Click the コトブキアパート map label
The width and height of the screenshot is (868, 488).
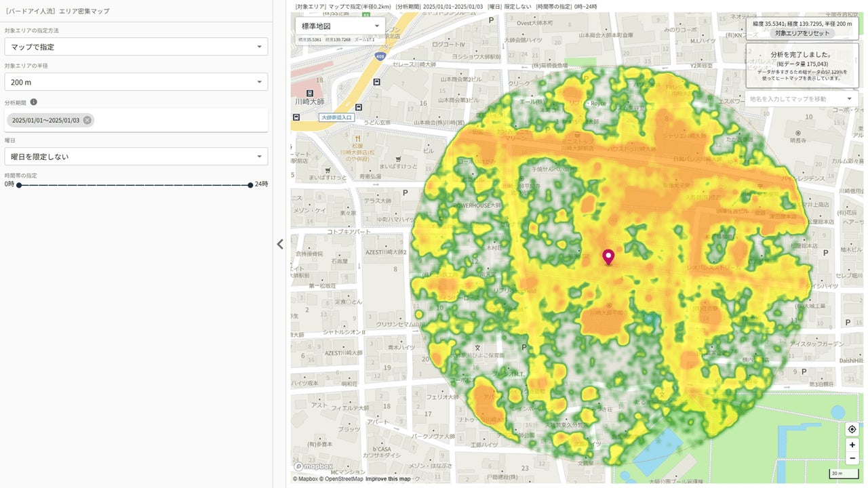[349, 232]
